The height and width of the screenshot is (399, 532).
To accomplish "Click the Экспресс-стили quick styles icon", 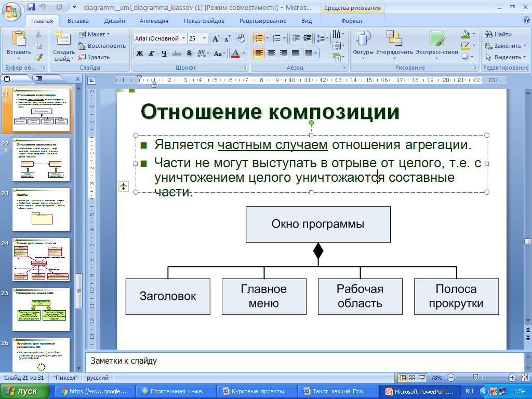I will pos(436,45).
